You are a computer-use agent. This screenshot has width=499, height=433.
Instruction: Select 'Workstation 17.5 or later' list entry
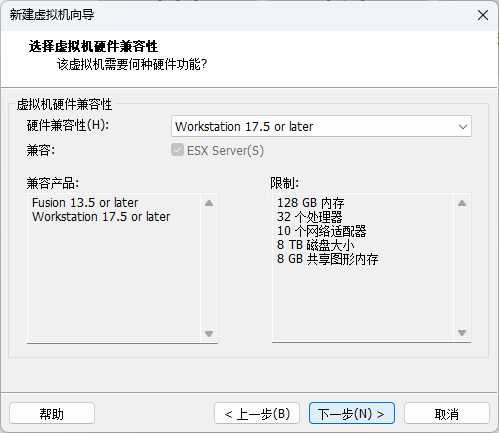pos(101,217)
